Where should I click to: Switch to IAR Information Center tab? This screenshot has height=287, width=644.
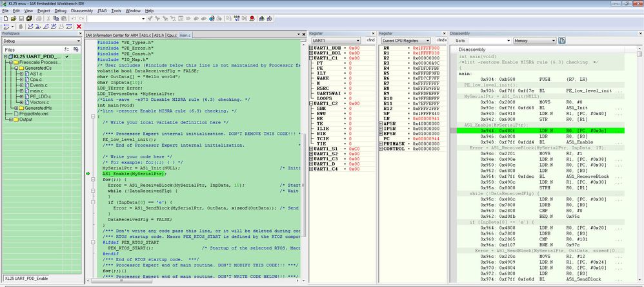coord(112,36)
